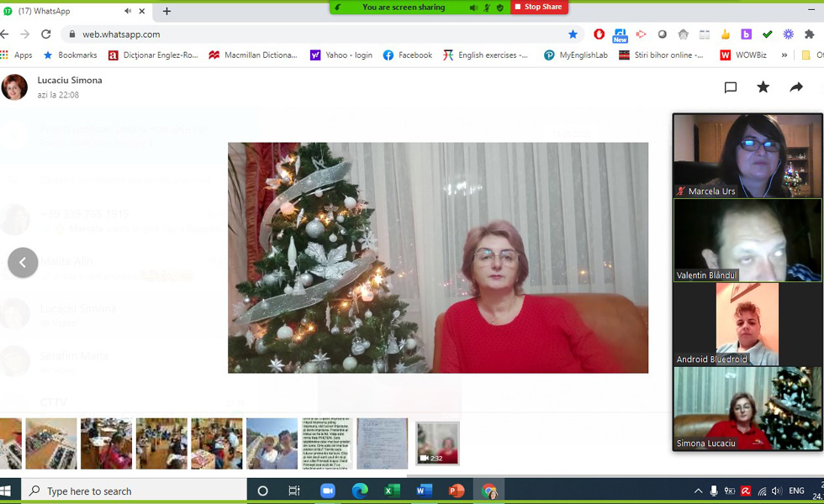Open the English exercises bookmark
Viewport: 824px width, 504px height.
pos(486,55)
